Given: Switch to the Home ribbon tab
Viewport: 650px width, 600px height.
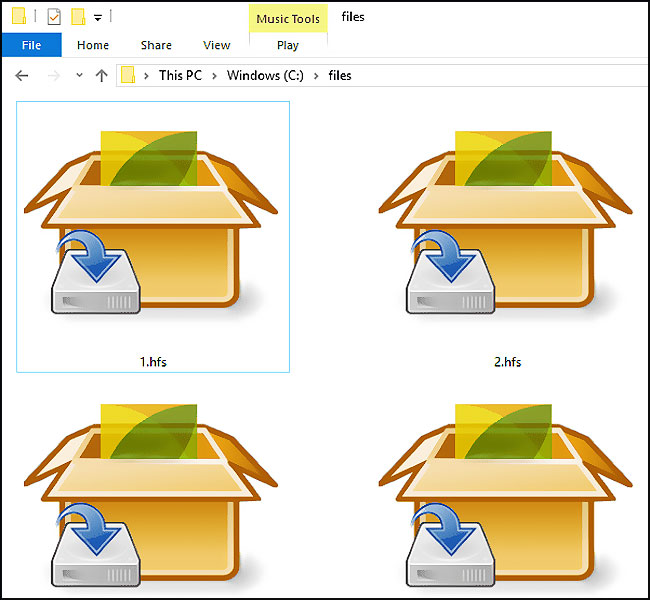Looking at the screenshot, I should 93,45.
